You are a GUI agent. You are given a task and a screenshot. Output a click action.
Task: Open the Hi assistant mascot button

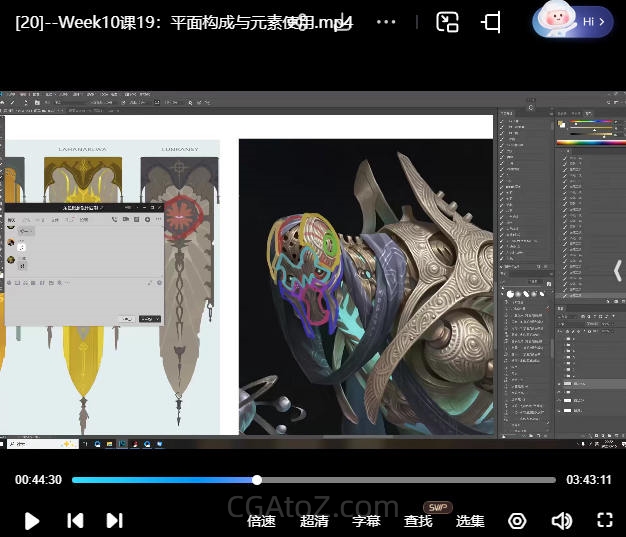572,21
